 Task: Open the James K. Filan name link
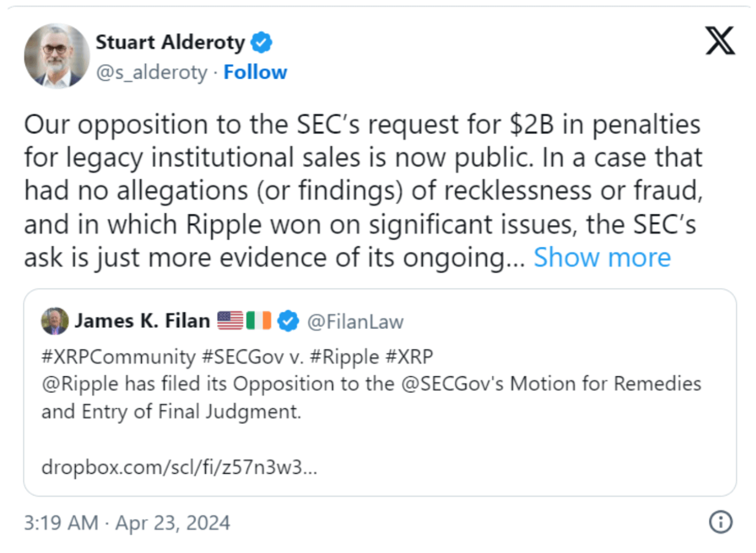click(142, 321)
